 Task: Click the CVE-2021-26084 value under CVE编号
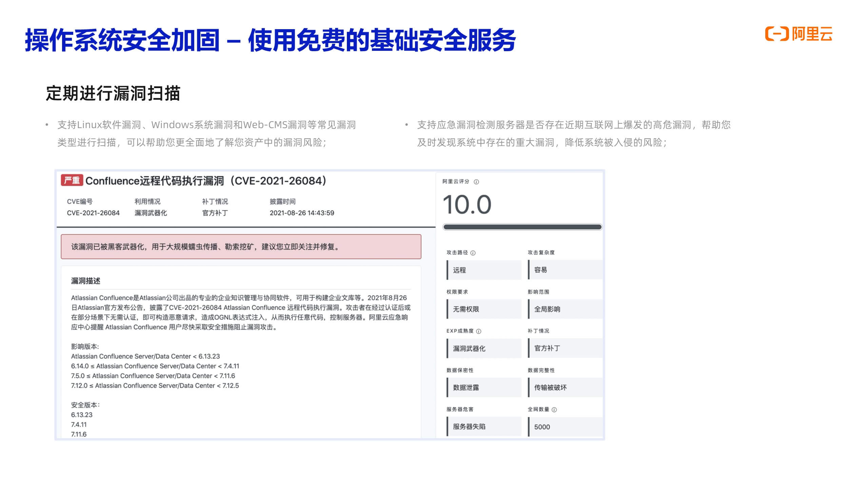tap(93, 213)
